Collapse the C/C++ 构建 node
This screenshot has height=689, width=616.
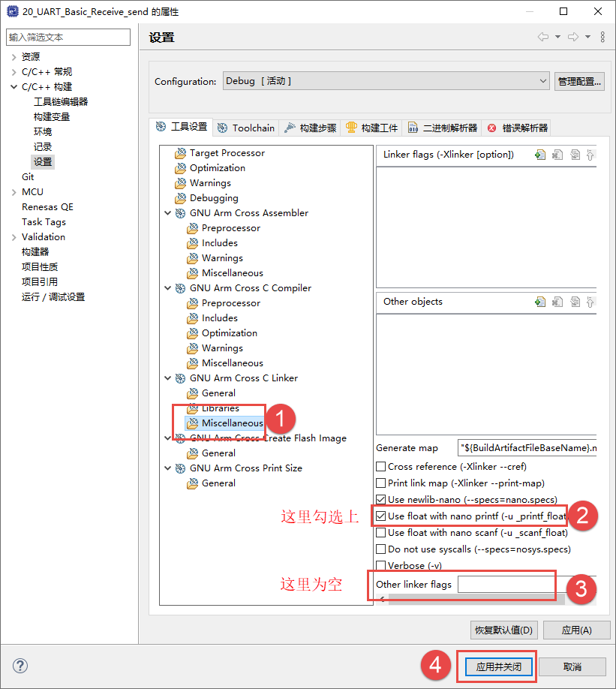[14, 87]
